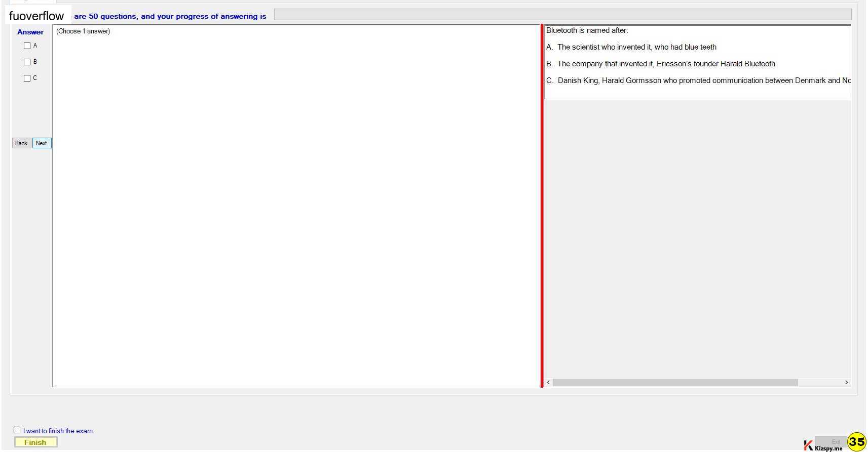Click the scroll-right arrow of question panel
868x452 pixels.
coord(846,383)
